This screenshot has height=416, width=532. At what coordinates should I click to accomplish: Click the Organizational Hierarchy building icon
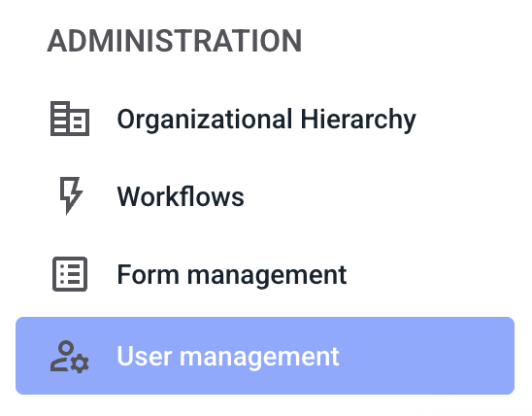click(x=70, y=119)
